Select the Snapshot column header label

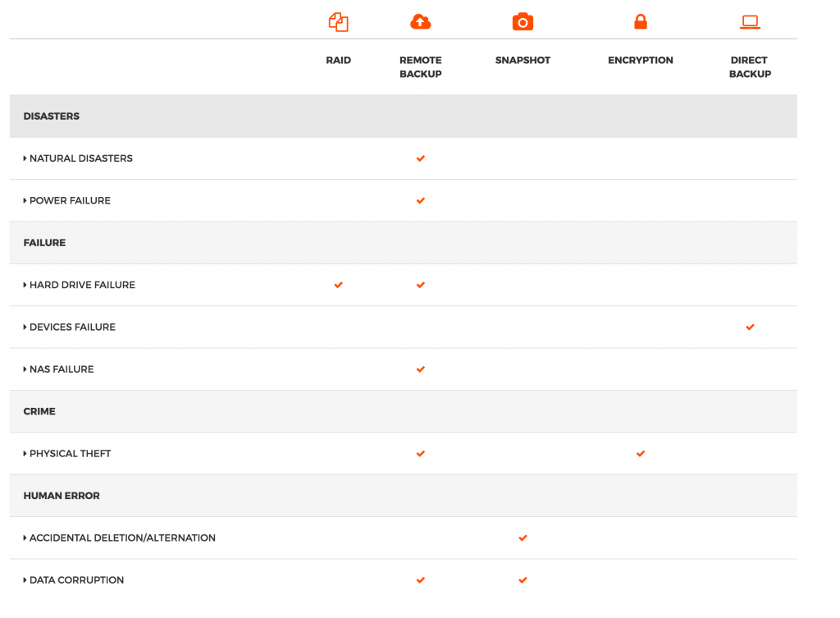[x=523, y=61]
